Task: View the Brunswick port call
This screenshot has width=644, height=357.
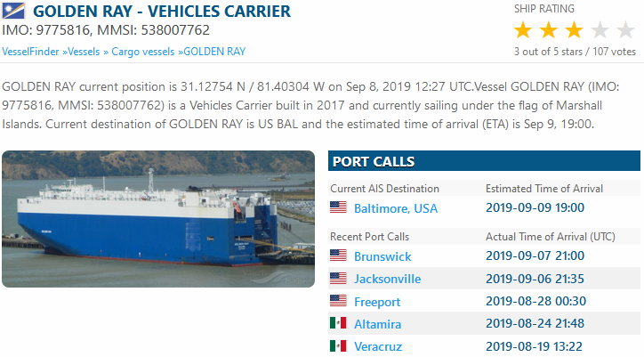Action: click(383, 256)
